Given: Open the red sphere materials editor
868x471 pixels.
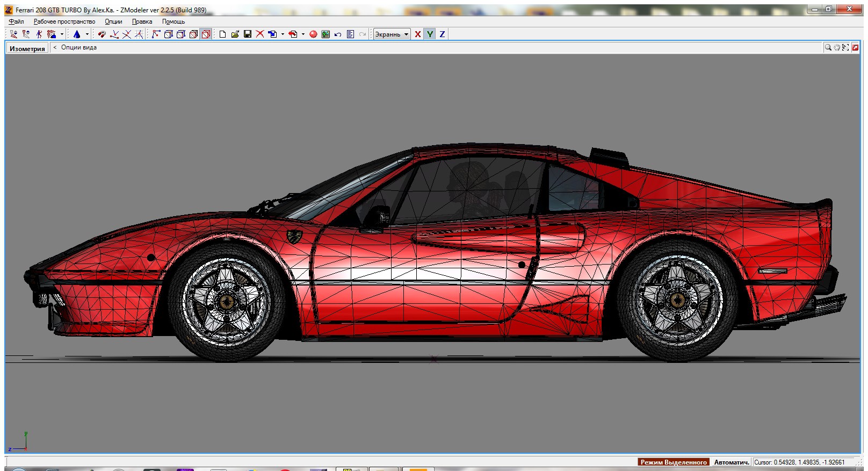Looking at the screenshot, I should (313, 34).
